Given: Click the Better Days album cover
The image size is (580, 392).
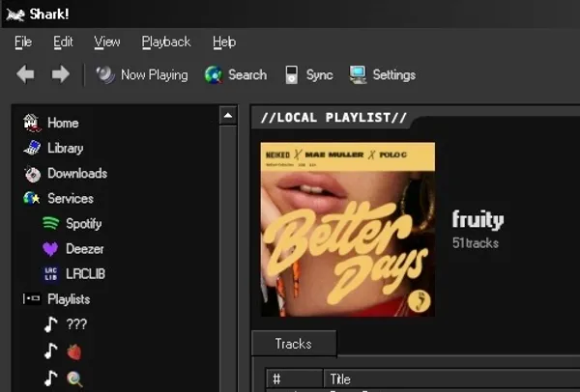Looking at the screenshot, I should point(347,229).
